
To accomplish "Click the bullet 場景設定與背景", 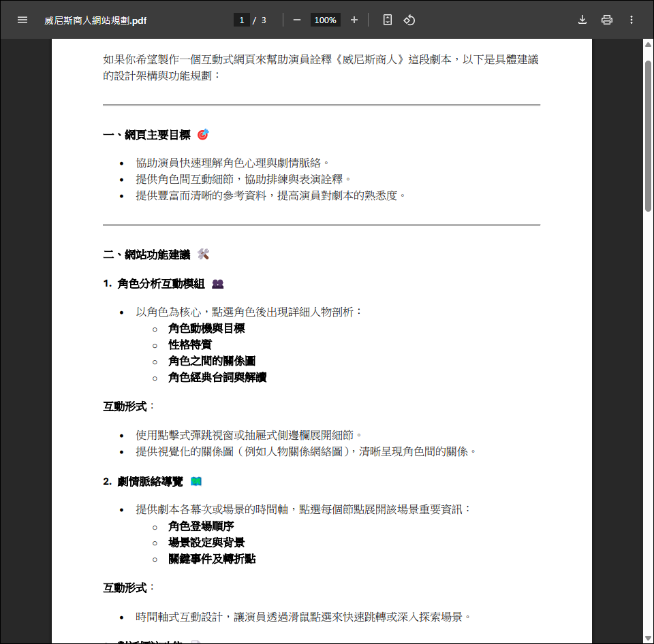I will pos(206,543).
